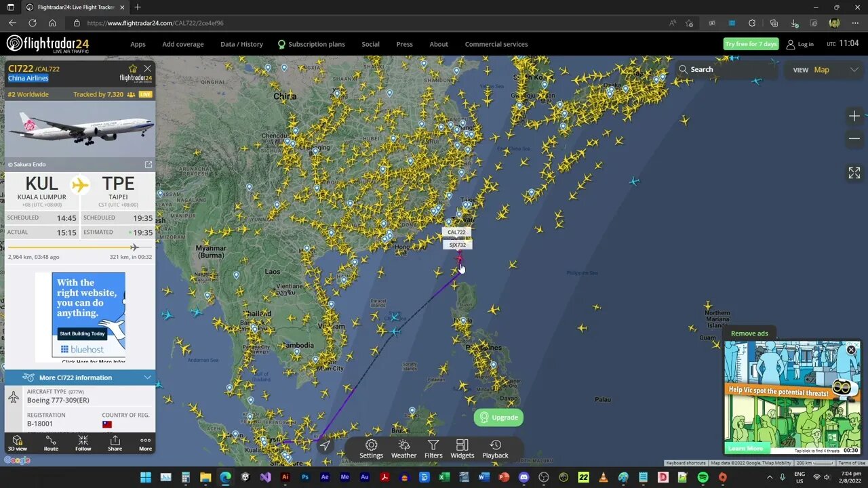Open a new browser tab
The image size is (868, 488).
(138, 7)
